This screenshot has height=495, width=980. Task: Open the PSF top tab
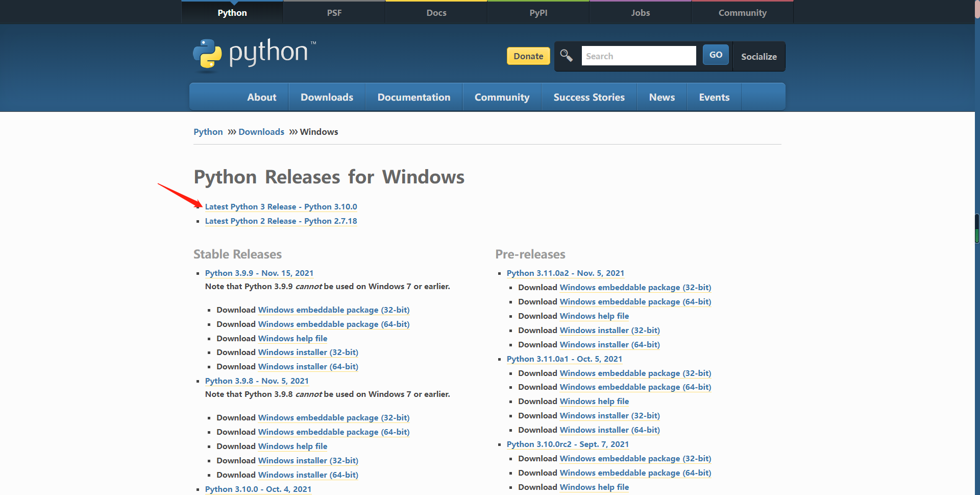pos(334,13)
